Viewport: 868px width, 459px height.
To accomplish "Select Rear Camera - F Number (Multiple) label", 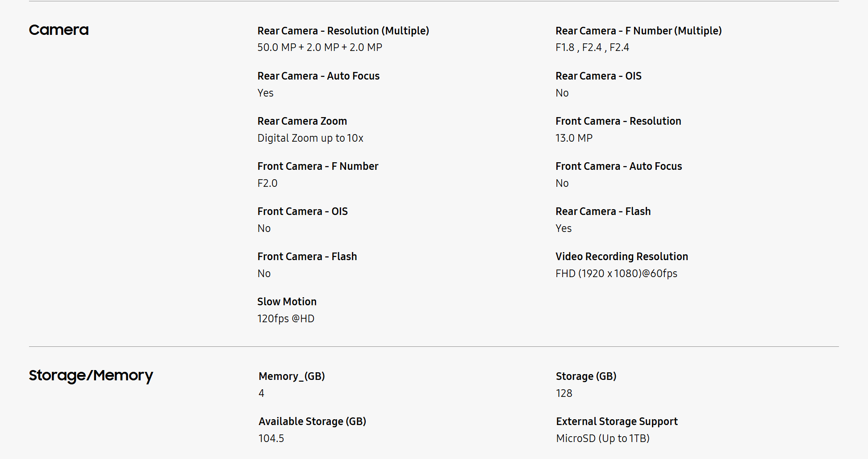I will (x=638, y=31).
